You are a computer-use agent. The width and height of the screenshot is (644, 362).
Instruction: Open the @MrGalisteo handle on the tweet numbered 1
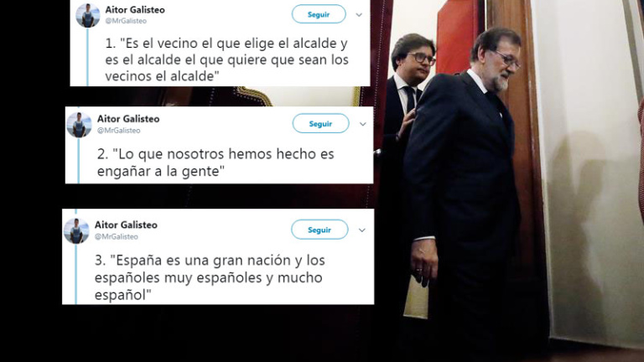pyautogui.click(x=126, y=21)
